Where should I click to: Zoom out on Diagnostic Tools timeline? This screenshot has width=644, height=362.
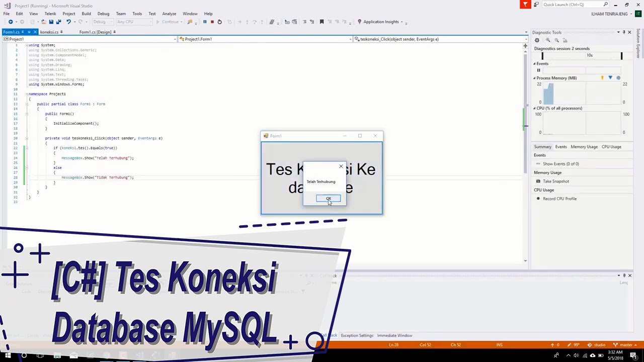[x=556, y=40]
